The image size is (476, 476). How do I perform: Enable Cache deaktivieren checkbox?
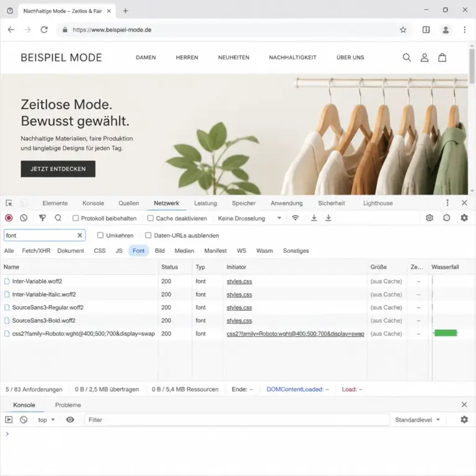(150, 218)
